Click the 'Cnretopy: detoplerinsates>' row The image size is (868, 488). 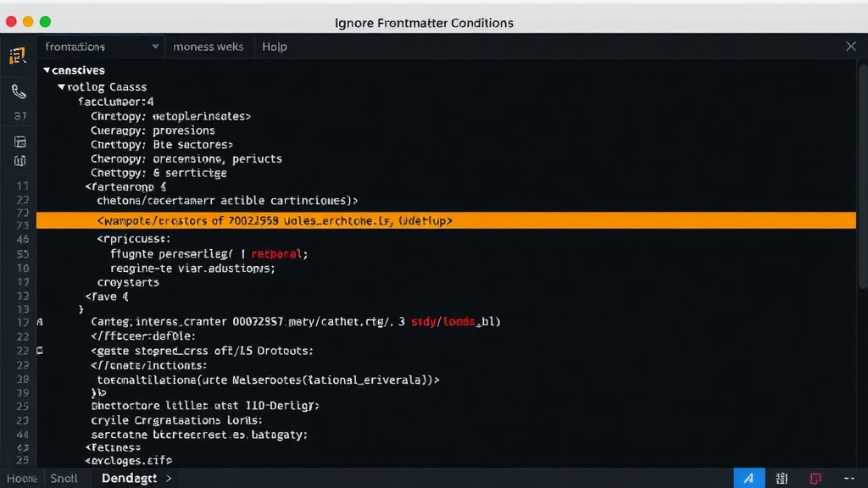[170, 116]
